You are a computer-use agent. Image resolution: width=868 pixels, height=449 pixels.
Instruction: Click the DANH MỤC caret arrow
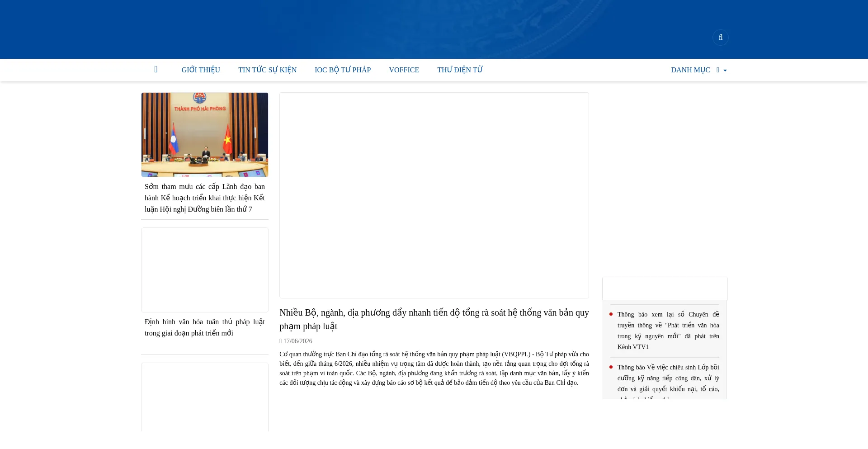point(725,71)
